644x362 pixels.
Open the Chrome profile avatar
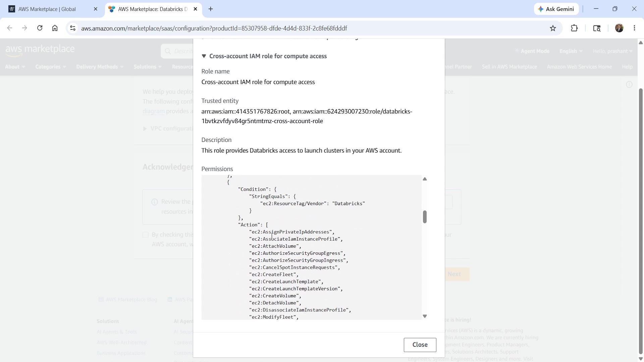pos(619,28)
